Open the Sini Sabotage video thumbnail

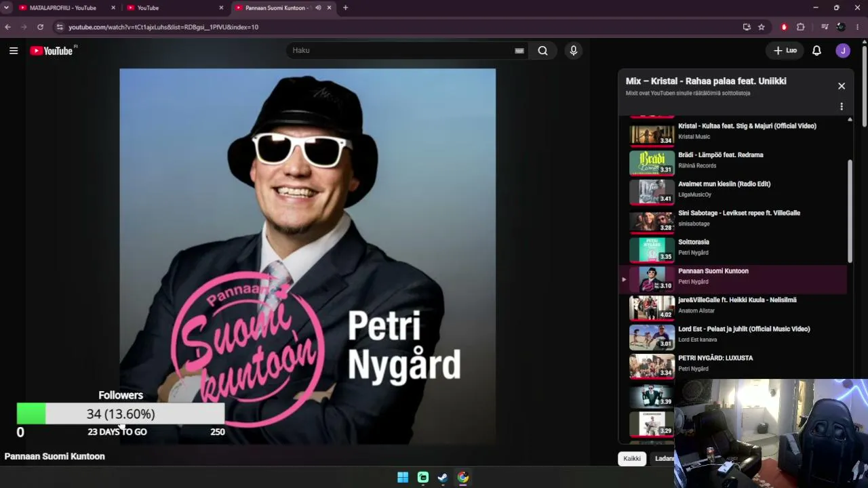pos(652,221)
